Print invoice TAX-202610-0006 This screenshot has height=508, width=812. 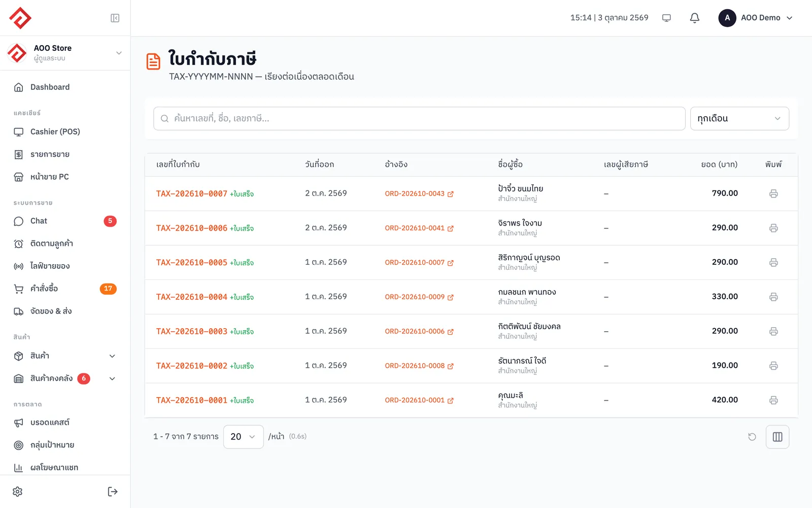[x=773, y=228]
